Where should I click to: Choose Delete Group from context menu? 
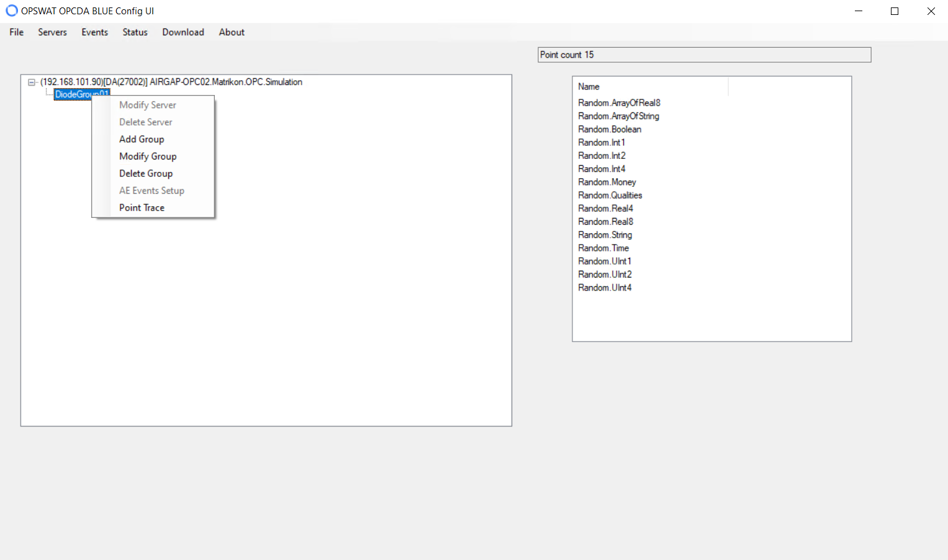click(153, 173)
